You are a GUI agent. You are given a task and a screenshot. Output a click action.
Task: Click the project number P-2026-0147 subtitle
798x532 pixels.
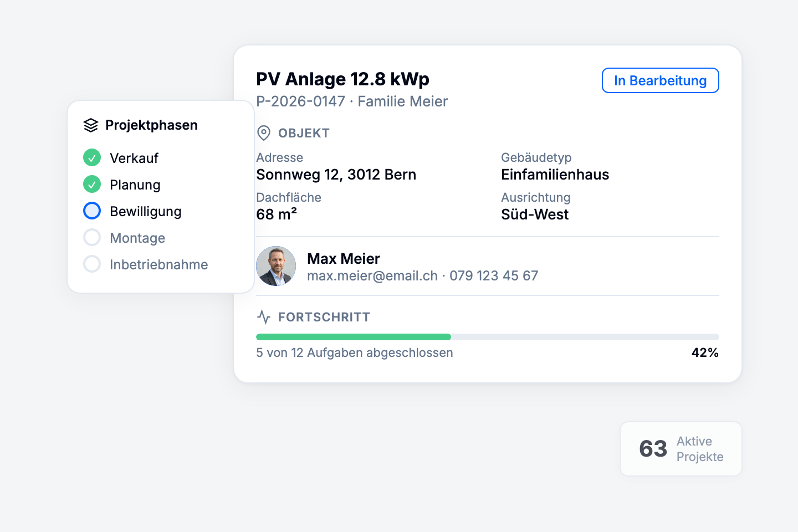(x=300, y=101)
